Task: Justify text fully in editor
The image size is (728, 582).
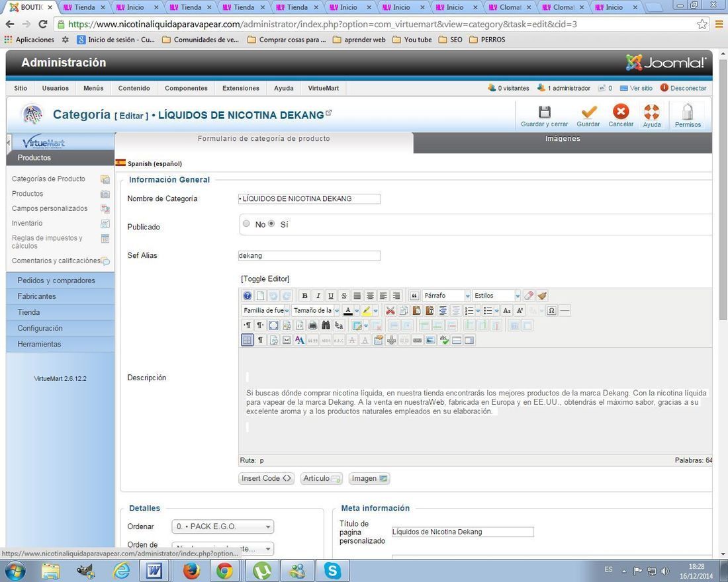Action: pyautogui.click(x=357, y=296)
